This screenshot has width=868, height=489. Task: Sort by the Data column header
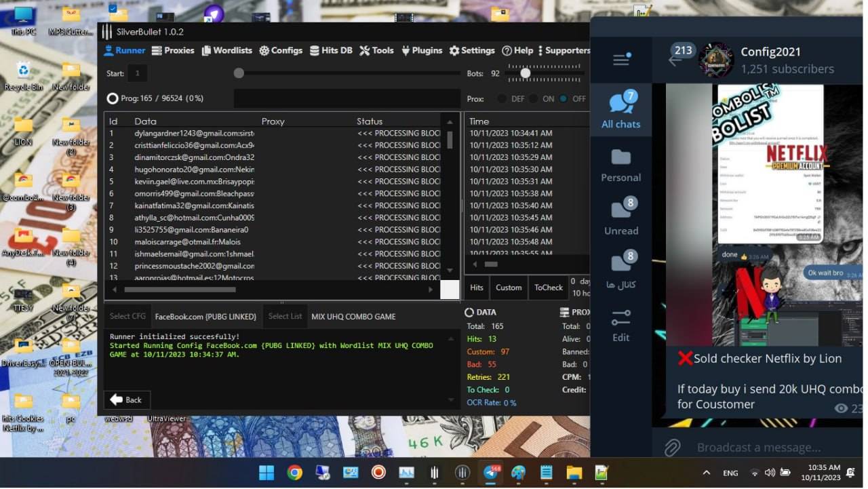(146, 121)
